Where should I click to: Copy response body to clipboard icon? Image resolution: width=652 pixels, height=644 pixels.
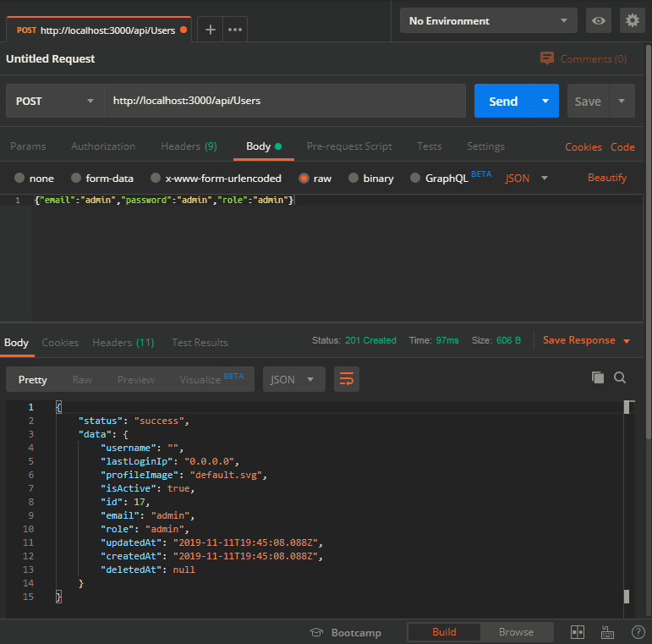point(598,377)
